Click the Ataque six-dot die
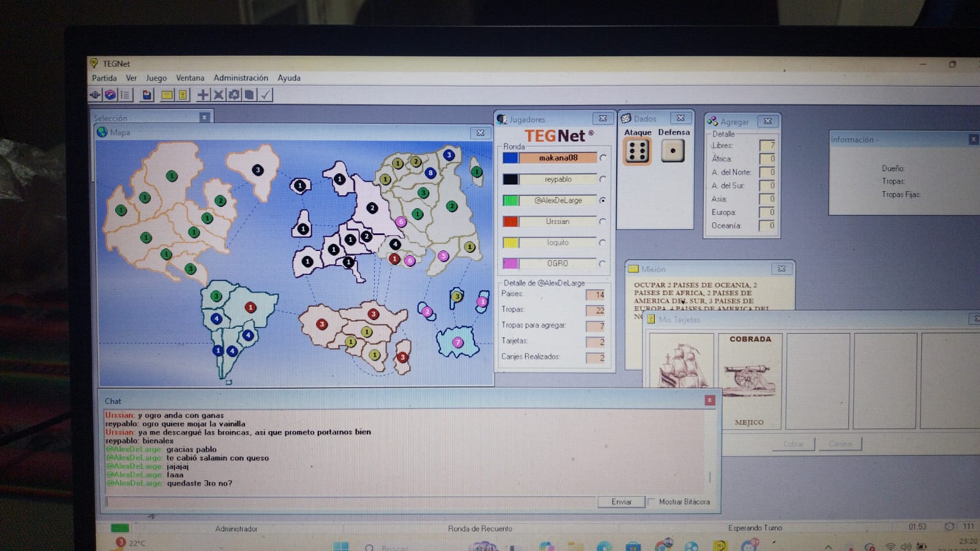Viewport: 980px width, 551px height. coord(637,151)
